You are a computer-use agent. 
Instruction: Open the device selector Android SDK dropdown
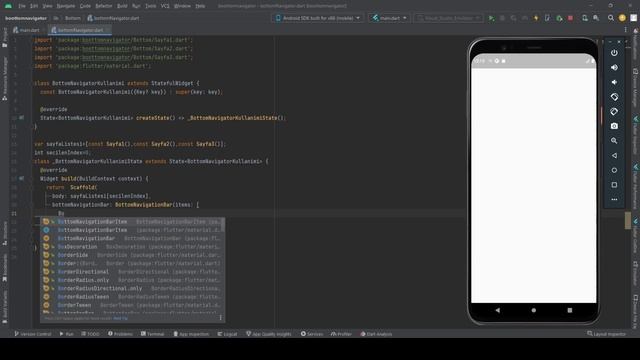click(318, 18)
